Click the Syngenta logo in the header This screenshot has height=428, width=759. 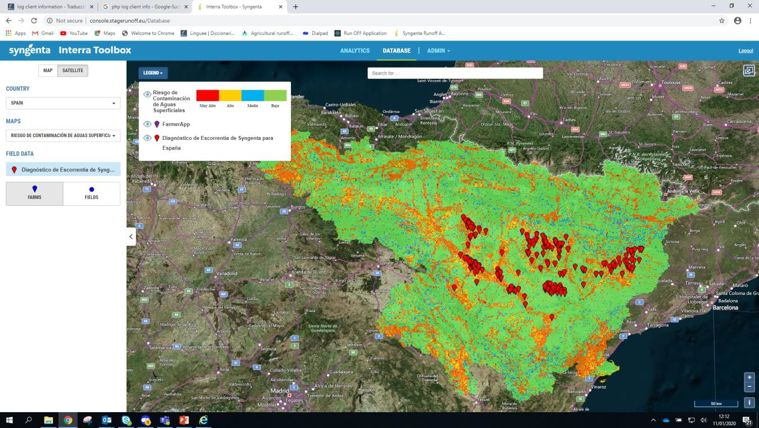pyautogui.click(x=30, y=50)
